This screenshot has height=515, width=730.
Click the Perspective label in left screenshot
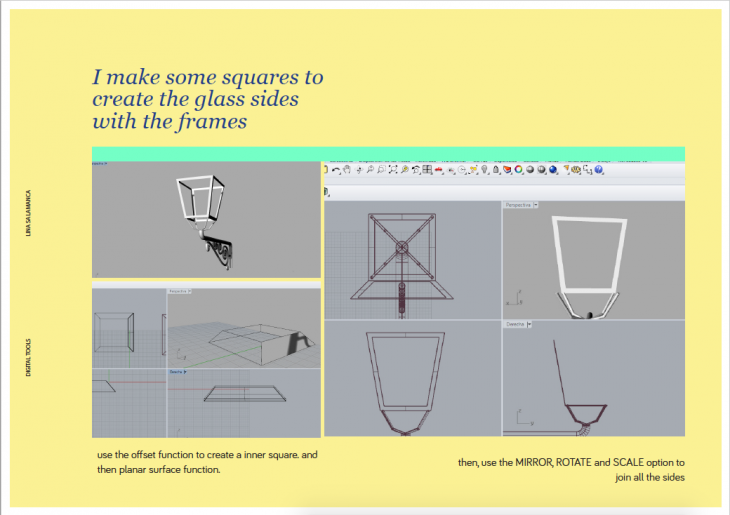[177, 292]
